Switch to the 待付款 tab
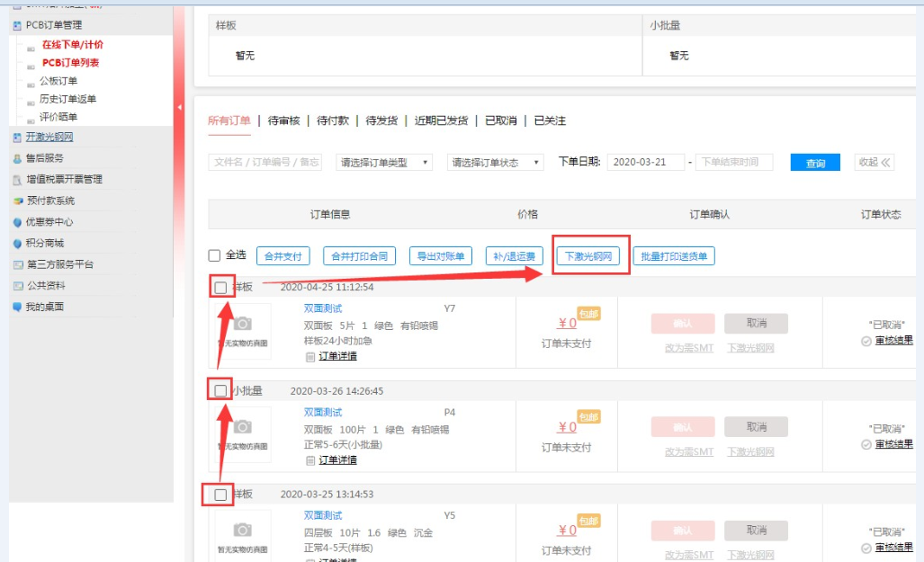Screen dimensions: 924x562 coord(332,120)
